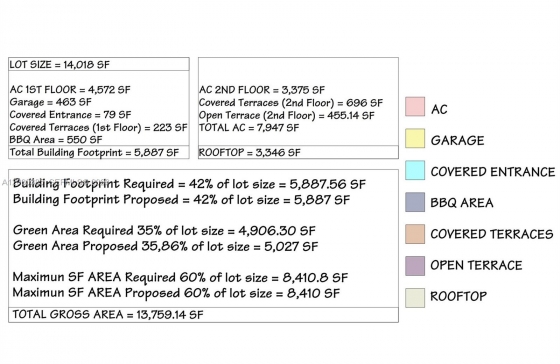Click Building Footprint Required text line
This screenshot has width=560, height=364.
tap(189, 184)
